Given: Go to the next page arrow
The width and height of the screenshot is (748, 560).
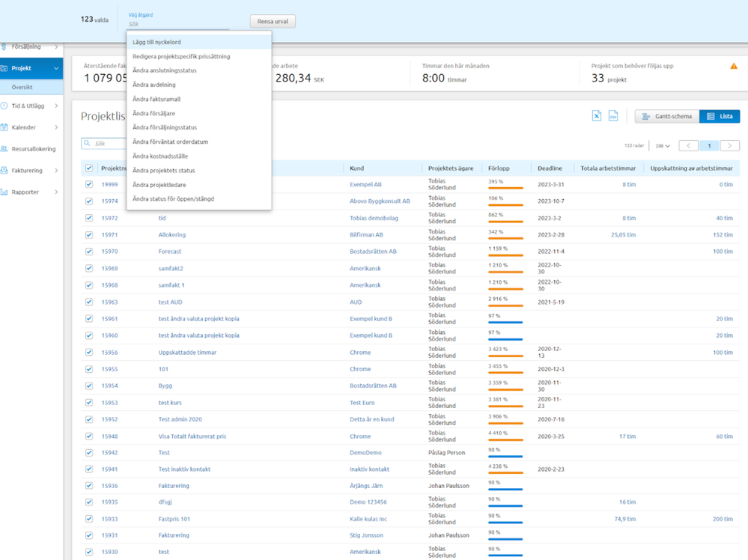Looking at the screenshot, I should [729, 146].
